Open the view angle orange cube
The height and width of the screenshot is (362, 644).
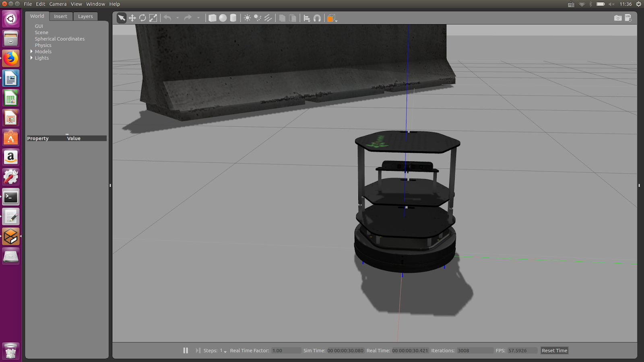pyautogui.click(x=331, y=18)
